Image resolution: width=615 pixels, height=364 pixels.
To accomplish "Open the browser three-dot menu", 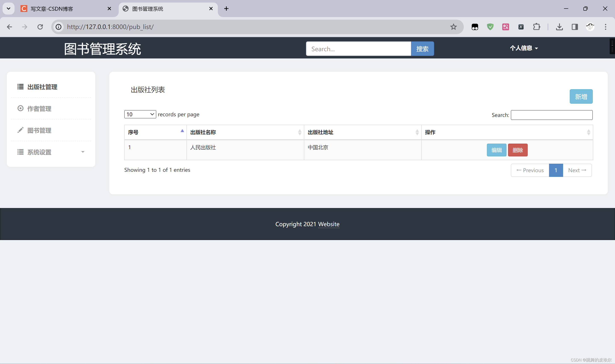I will point(605,27).
